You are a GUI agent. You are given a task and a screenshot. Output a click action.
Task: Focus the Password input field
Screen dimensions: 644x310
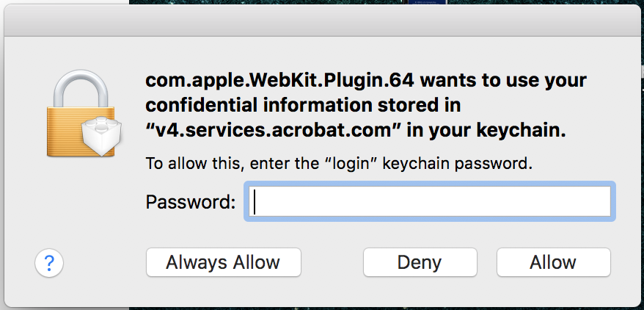pos(431,202)
